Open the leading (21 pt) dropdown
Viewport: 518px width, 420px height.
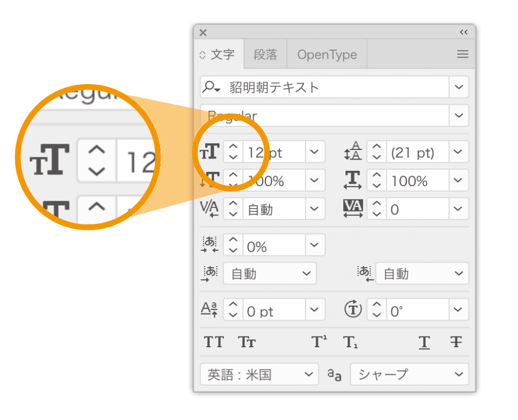(458, 152)
